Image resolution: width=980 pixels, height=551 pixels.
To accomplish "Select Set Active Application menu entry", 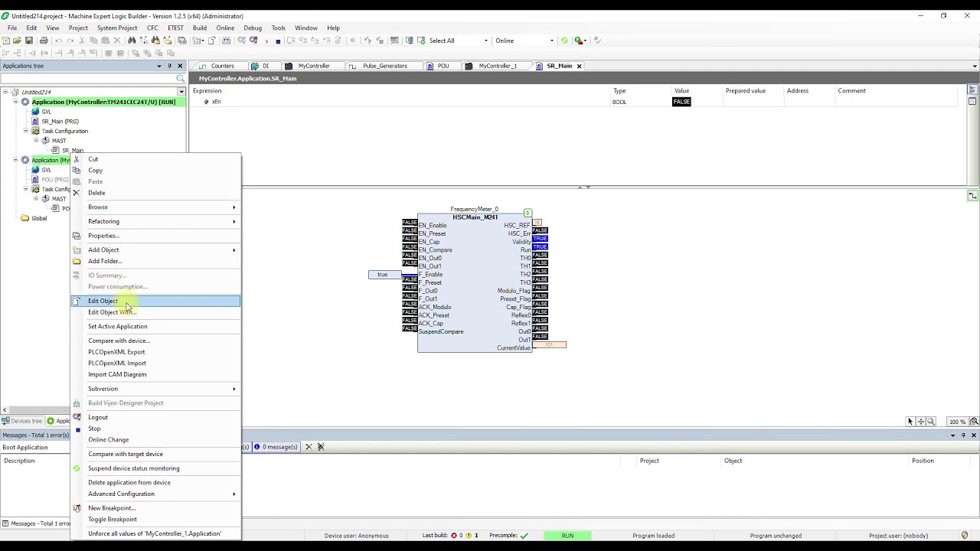I will [156, 327].
